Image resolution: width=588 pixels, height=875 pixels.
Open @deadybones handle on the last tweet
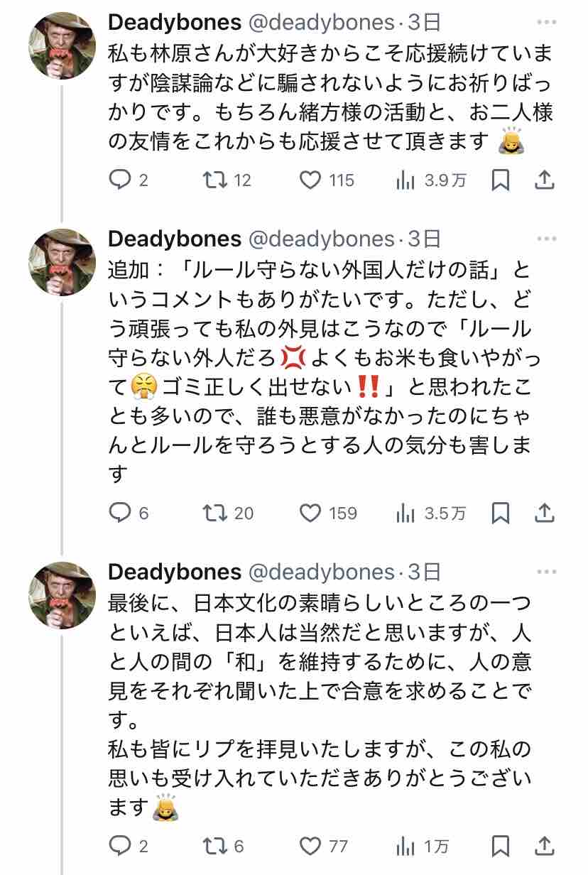pos(321,572)
